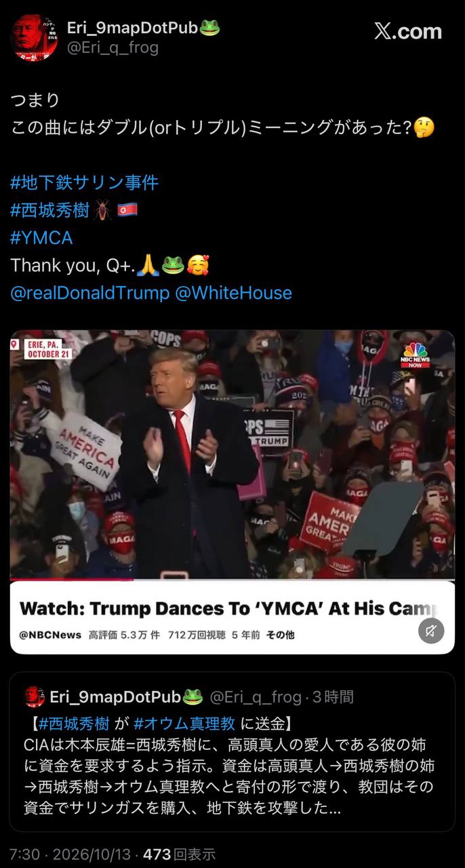Tap その他 to expand the video description
The image size is (465, 868).
click(280, 635)
